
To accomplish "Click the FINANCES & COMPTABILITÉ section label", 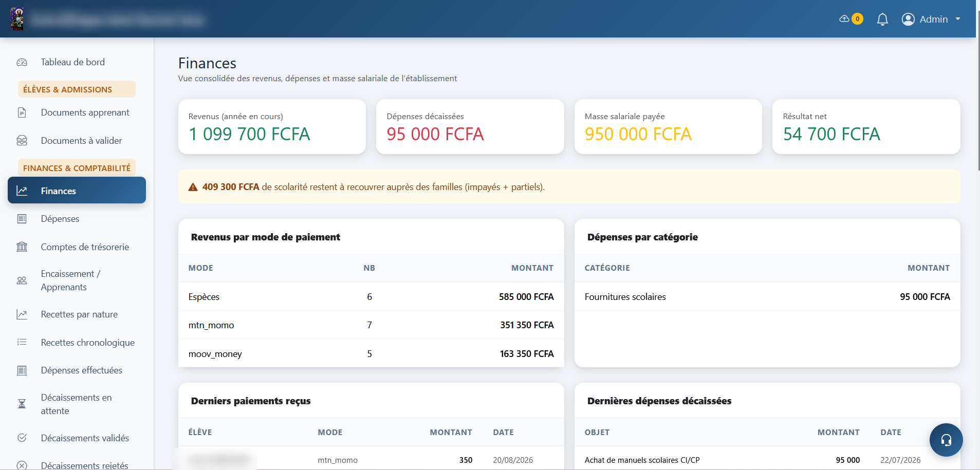I will (77, 168).
